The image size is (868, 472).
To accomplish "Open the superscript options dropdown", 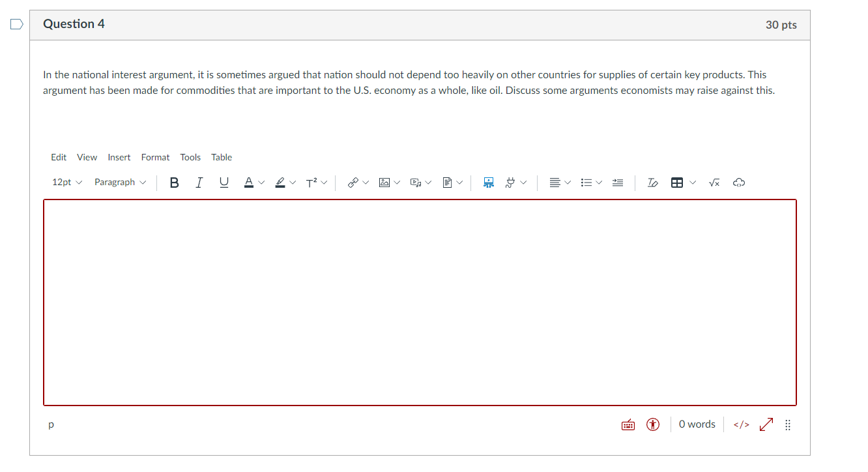I will [324, 182].
